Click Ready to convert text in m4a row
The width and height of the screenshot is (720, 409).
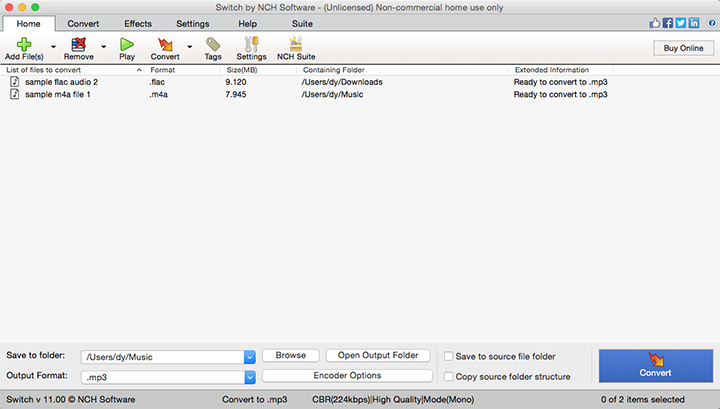click(560, 94)
